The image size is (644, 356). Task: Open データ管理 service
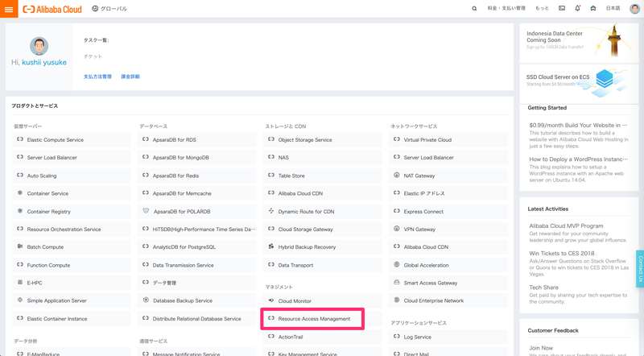click(x=196, y=283)
